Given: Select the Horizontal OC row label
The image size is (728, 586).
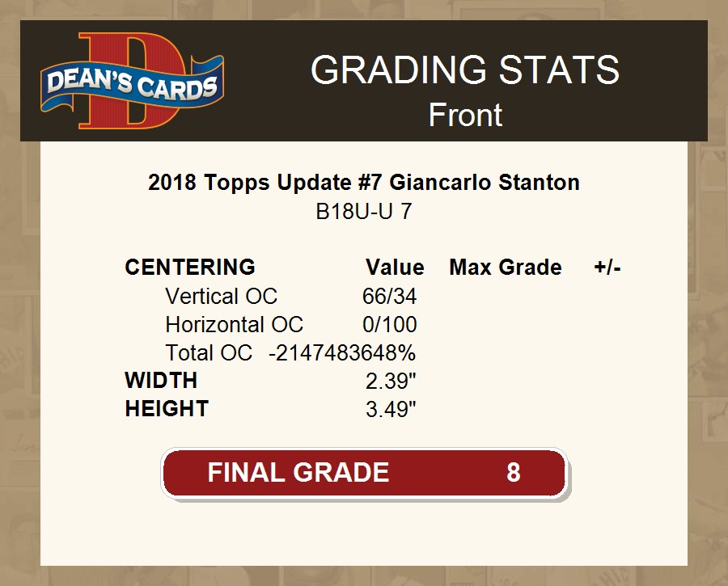Looking at the screenshot, I should 234,325.
